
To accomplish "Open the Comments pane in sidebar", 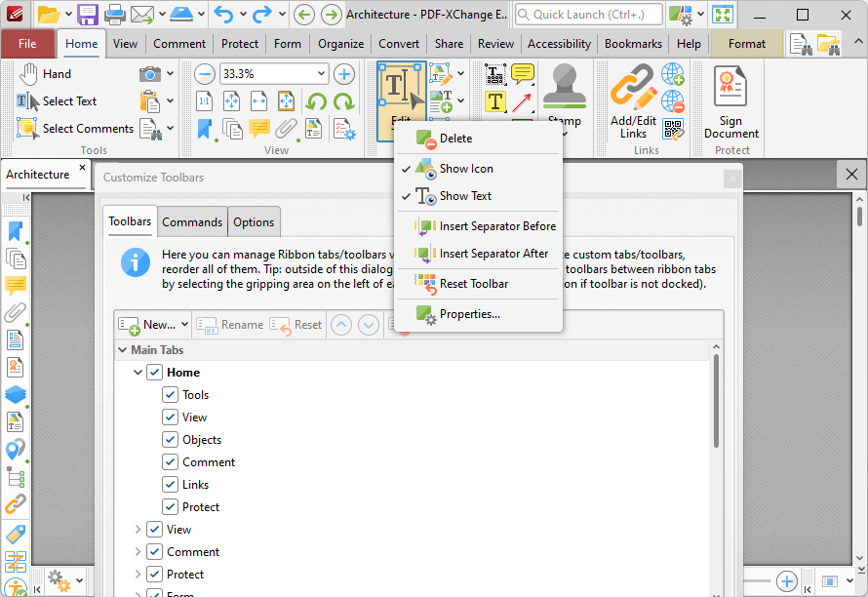I will pos(15,285).
